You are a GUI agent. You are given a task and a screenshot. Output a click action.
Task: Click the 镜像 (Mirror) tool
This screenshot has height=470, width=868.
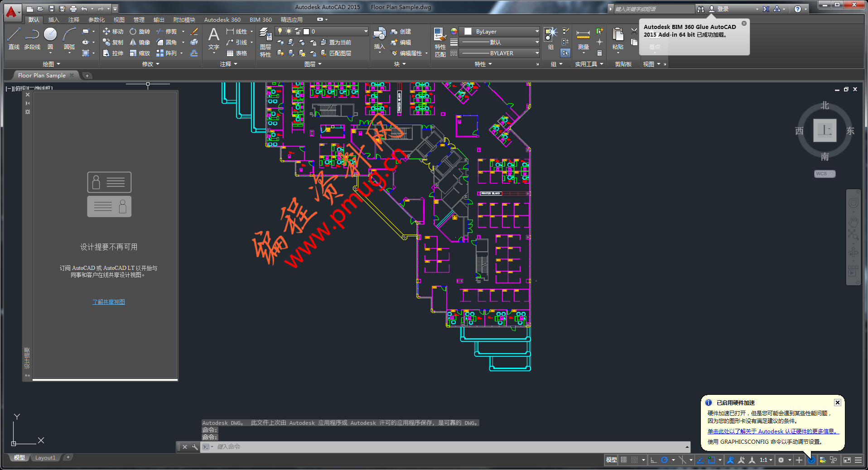(x=140, y=42)
